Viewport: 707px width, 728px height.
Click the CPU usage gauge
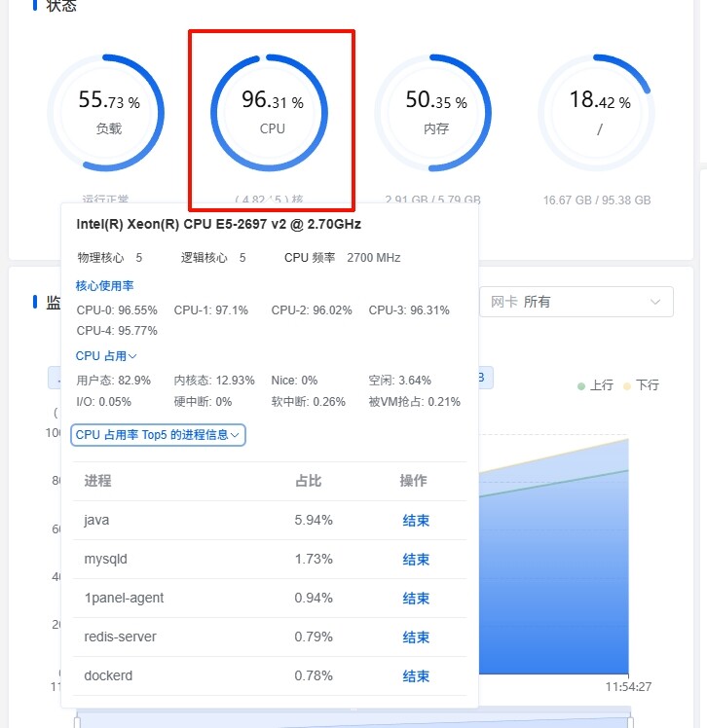click(x=271, y=112)
